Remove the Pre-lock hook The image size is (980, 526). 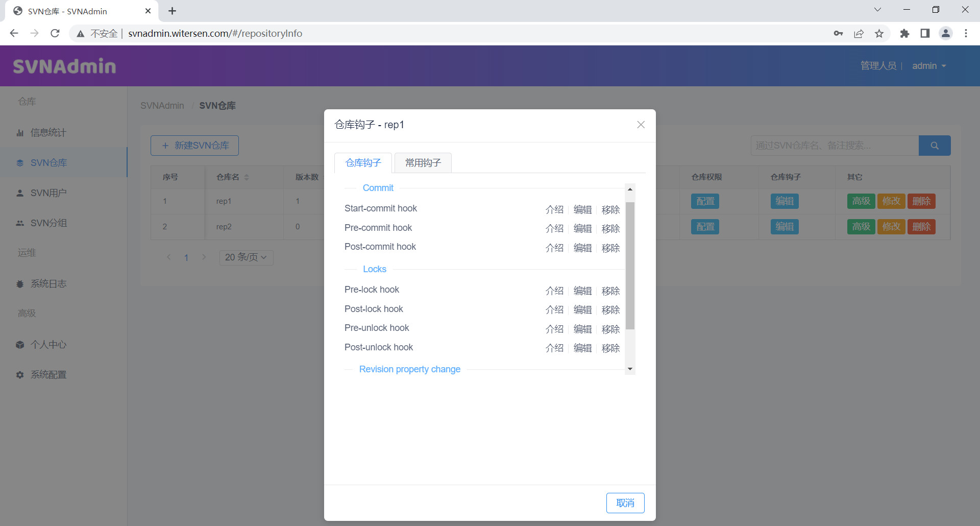[x=610, y=291]
